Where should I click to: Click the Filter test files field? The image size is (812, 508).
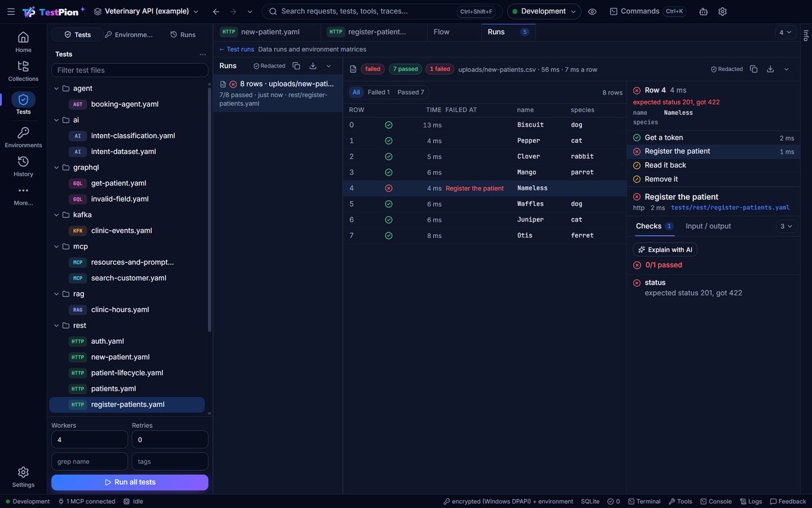(130, 71)
